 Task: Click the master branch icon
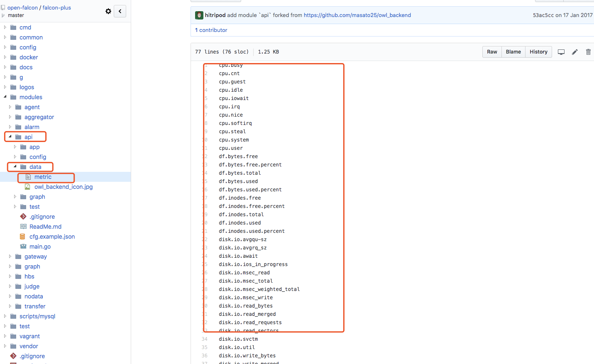pos(3,15)
